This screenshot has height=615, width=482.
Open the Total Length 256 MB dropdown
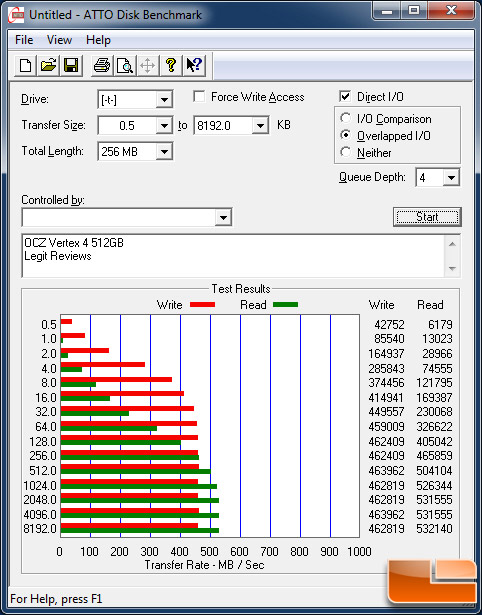pos(164,151)
